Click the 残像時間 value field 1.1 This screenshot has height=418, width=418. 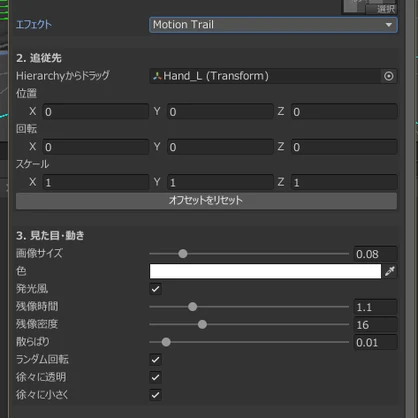coord(375,307)
